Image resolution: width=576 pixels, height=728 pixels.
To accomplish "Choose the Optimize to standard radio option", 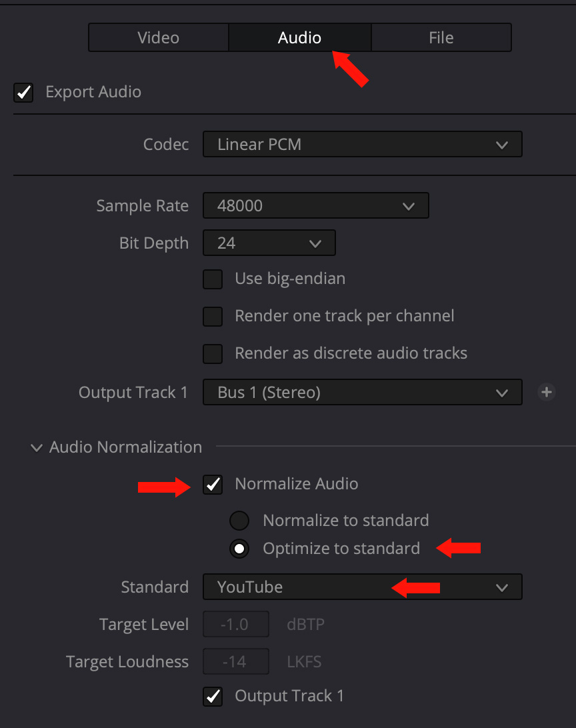I will click(x=239, y=549).
